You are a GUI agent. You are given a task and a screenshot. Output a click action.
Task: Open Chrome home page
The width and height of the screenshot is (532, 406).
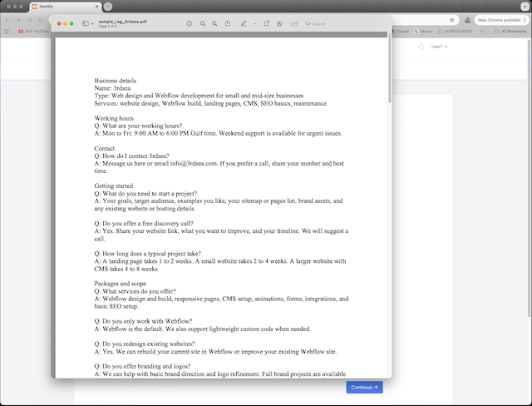click(x=41, y=20)
